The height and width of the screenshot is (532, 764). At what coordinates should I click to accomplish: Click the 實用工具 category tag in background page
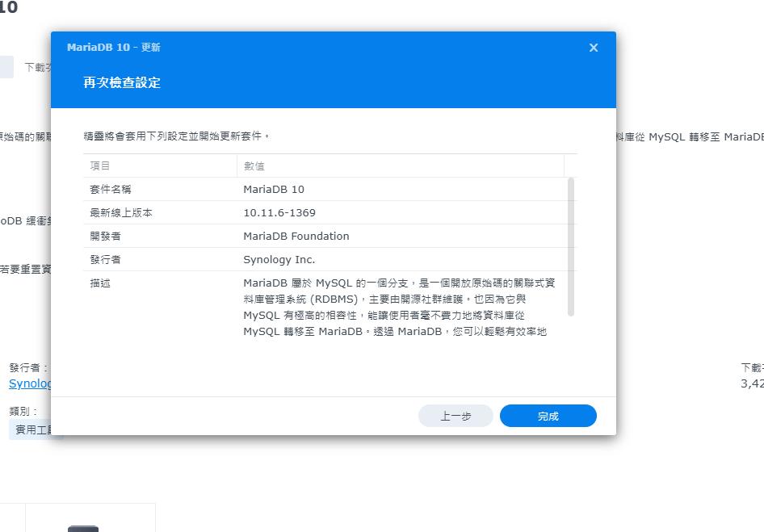click(x=33, y=429)
